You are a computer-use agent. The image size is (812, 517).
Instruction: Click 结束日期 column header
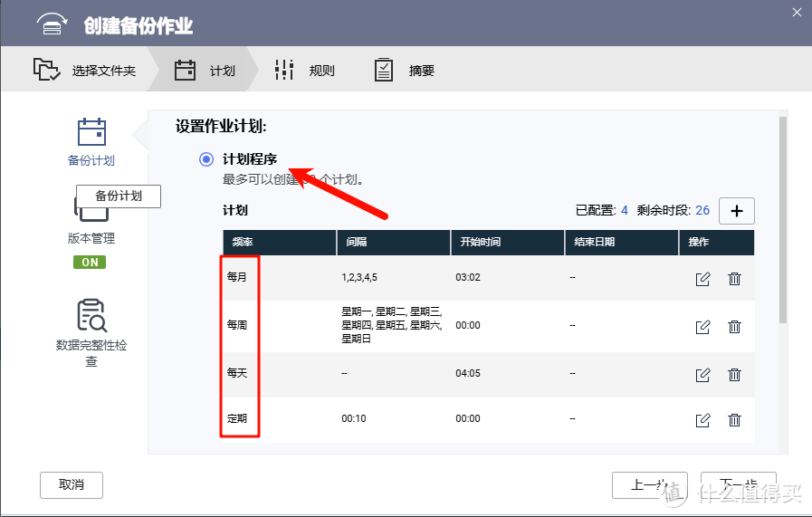(x=622, y=242)
